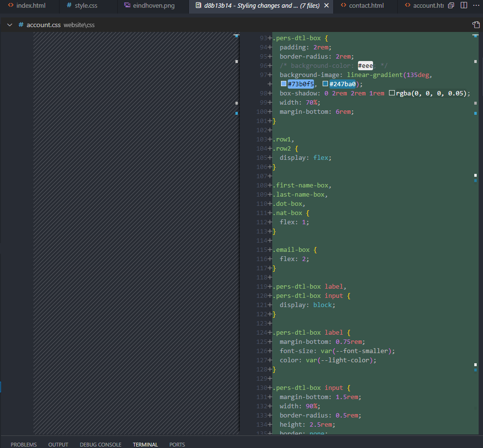Click the Open File icon for account.css
Image resolution: width=483 pixels, height=448 pixels.
tap(475, 25)
